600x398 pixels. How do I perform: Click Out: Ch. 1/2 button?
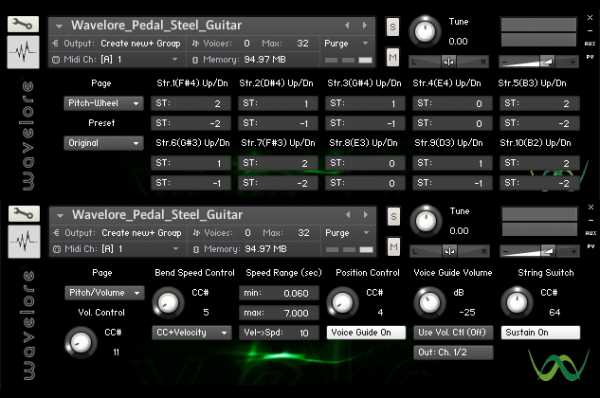[453, 352]
